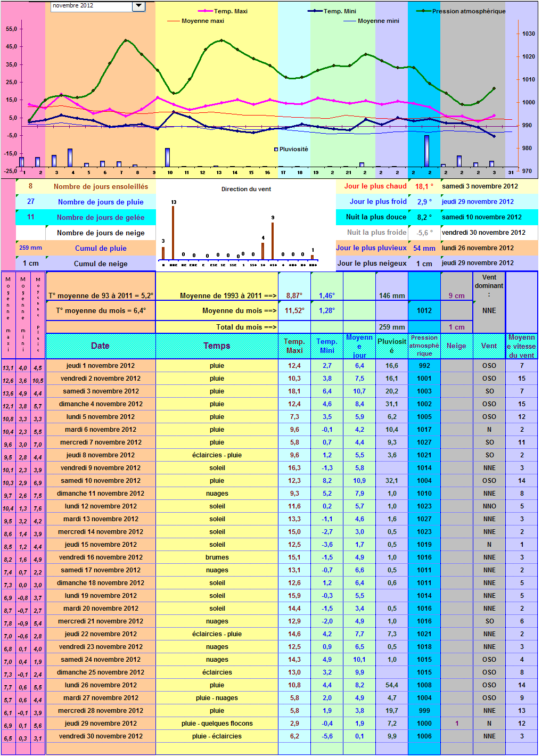The width and height of the screenshot is (542, 756).
Task: Click 'Moyenne mini' legend entry
Action: click(x=371, y=21)
